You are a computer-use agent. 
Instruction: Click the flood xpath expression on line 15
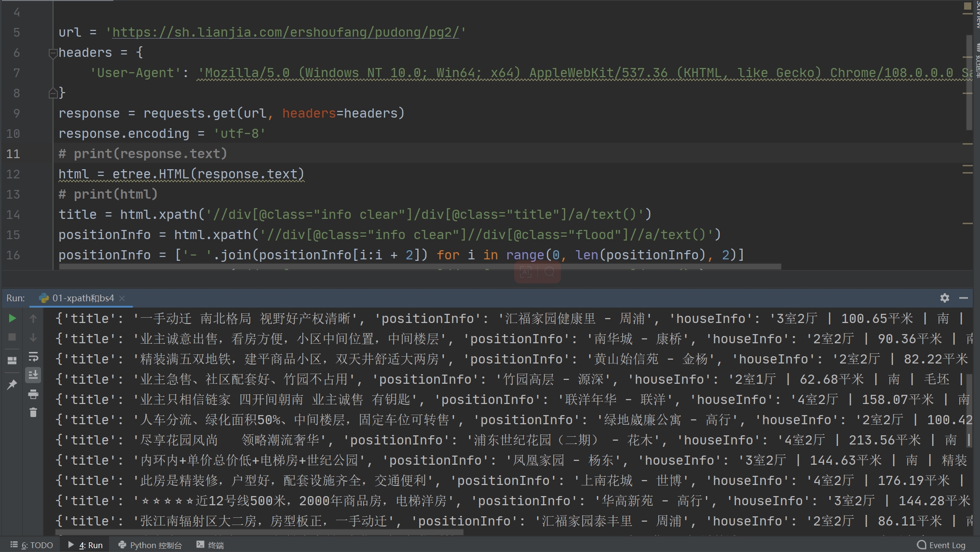(487, 235)
